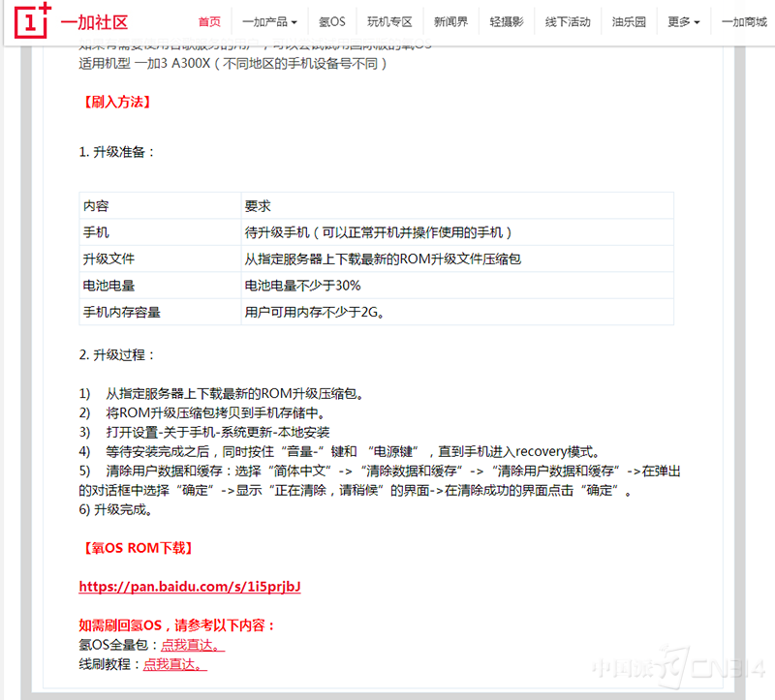Click the 升级文件 table cell
The height and width of the screenshot is (700, 775).
coord(160,259)
